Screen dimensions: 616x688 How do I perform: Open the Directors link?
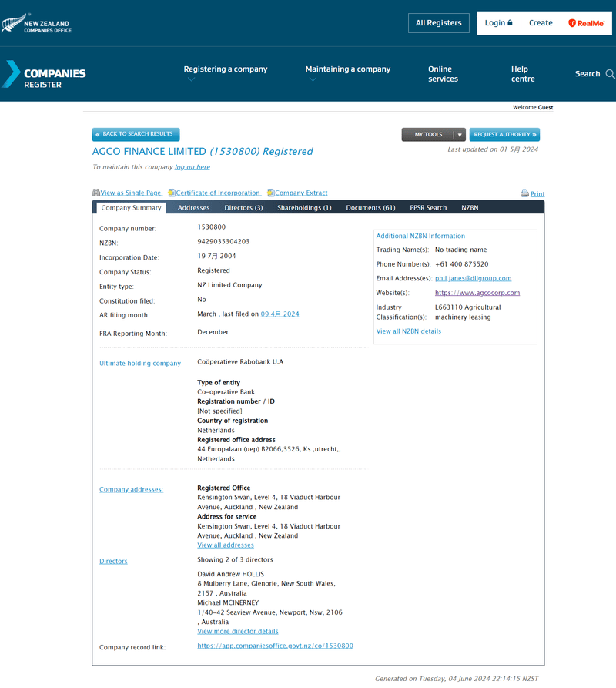pos(113,561)
